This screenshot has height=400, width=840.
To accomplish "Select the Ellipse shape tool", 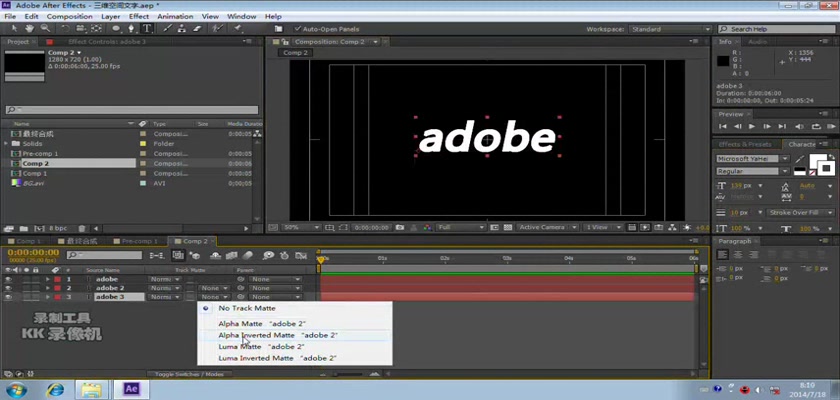I will pyautogui.click(x=116, y=28).
